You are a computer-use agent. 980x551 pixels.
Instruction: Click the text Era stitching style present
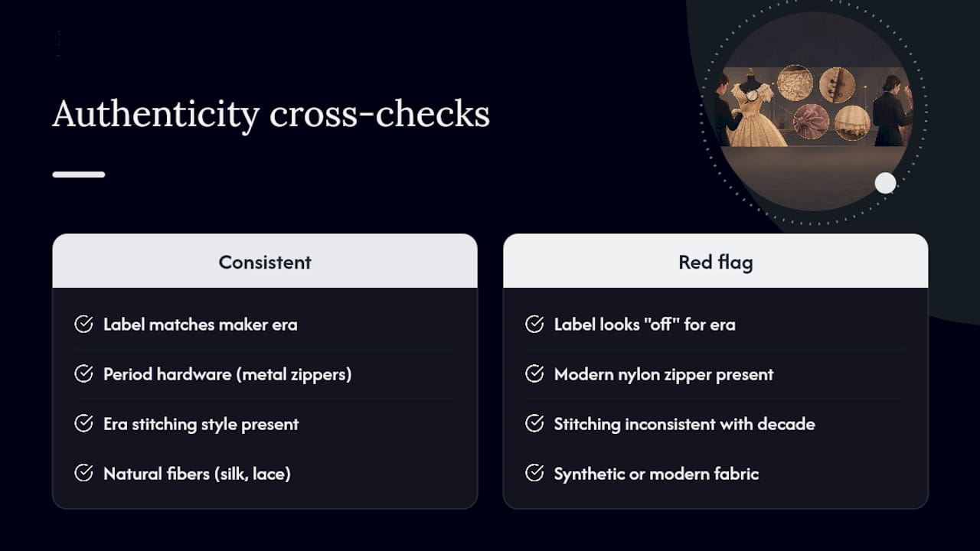pyautogui.click(x=201, y=424)
